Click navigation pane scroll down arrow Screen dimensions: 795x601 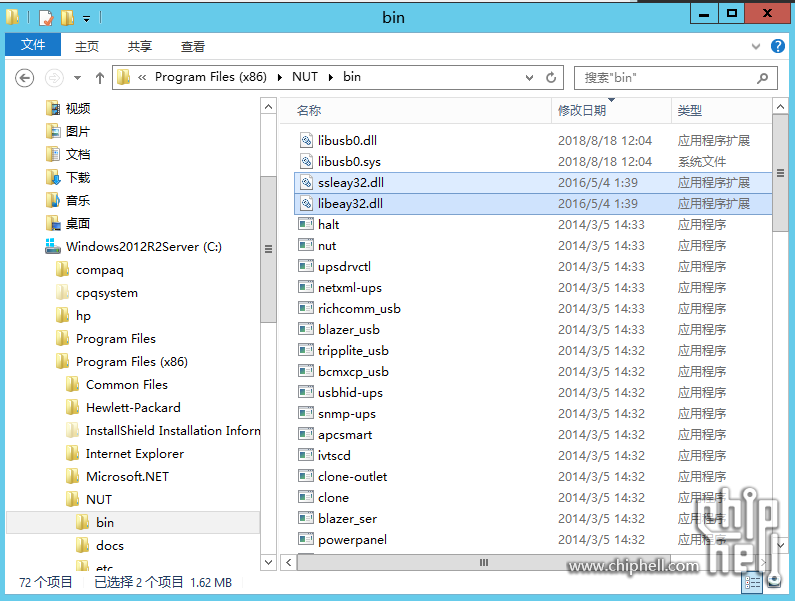268,562
